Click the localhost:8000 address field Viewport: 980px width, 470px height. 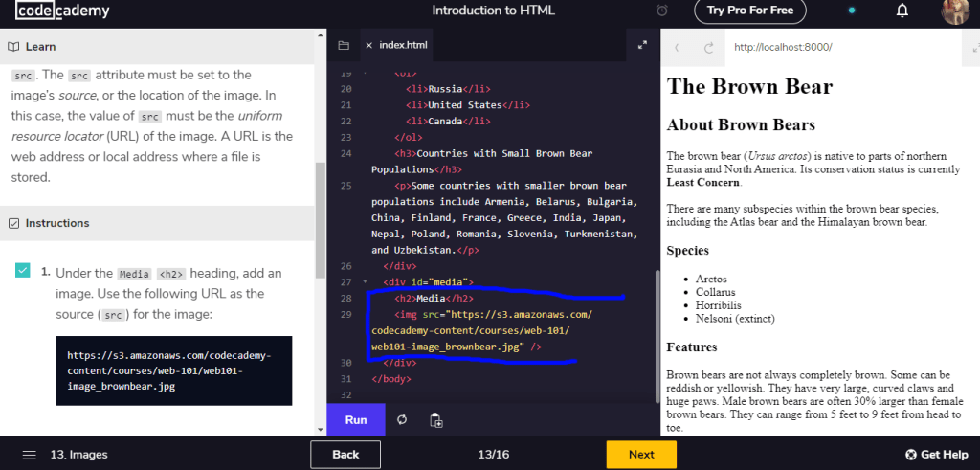pyautogui.click(x=842, y=47)
